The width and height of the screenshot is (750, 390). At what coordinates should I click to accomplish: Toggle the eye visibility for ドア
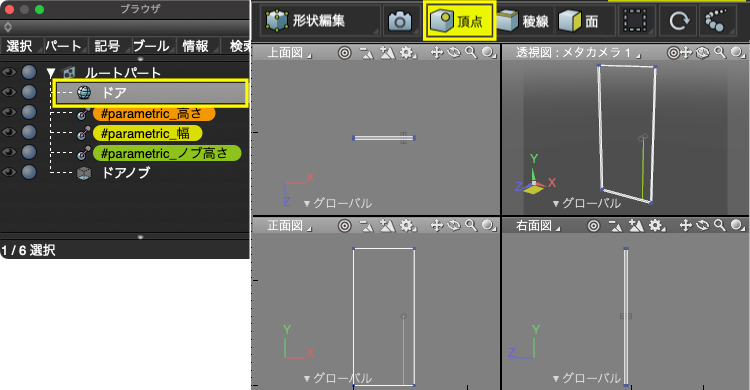coord(9,92)
